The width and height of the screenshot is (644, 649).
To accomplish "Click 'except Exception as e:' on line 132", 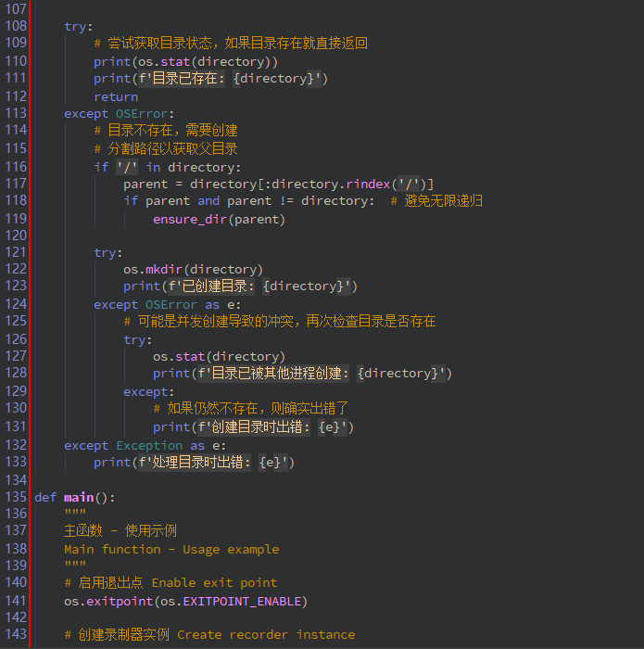I will (x=145, y=446).
